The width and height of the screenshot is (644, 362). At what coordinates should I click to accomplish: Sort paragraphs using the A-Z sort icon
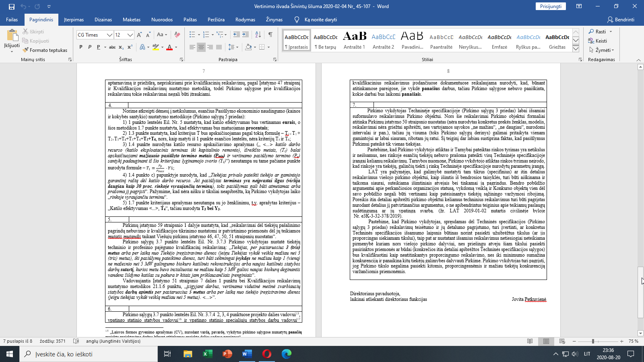pyautogui.click(x=258, y=35)
